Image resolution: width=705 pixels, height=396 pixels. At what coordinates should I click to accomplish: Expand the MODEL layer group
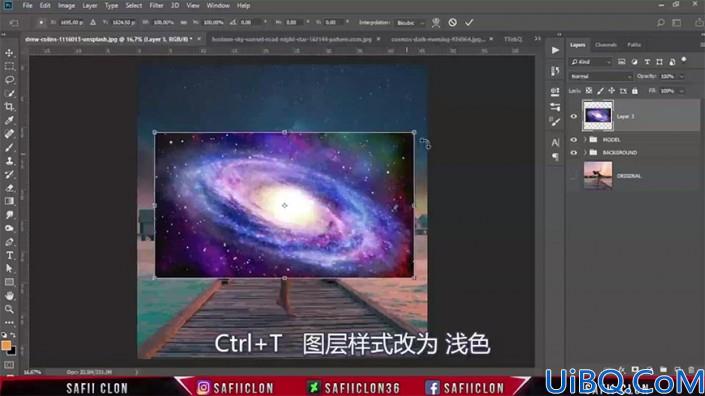pos(585,140)
